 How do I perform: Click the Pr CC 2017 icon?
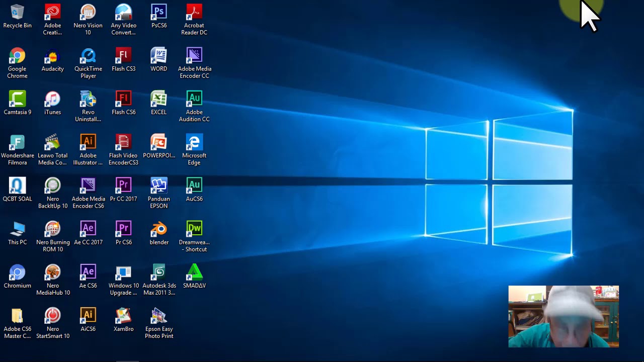tap(123, 185)
